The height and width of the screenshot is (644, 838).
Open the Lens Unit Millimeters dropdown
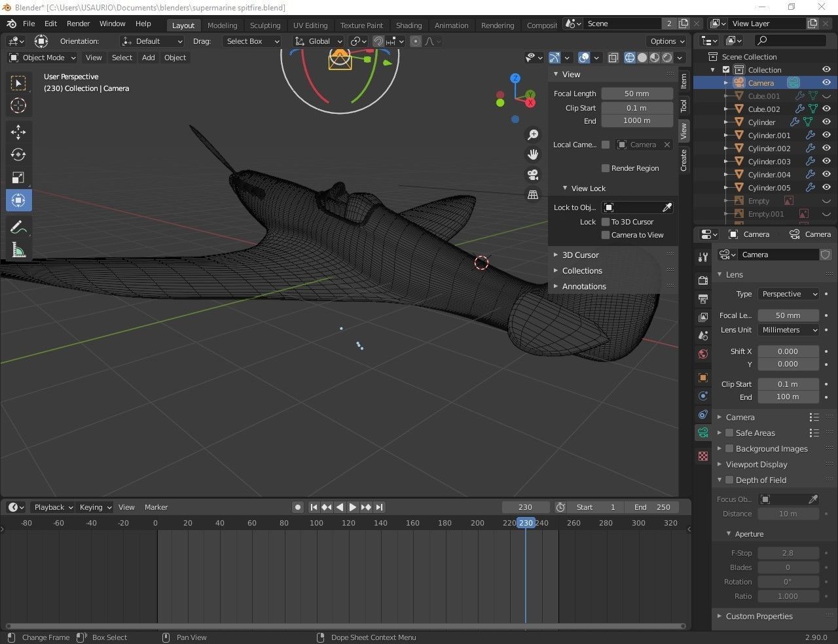point(788,330)
